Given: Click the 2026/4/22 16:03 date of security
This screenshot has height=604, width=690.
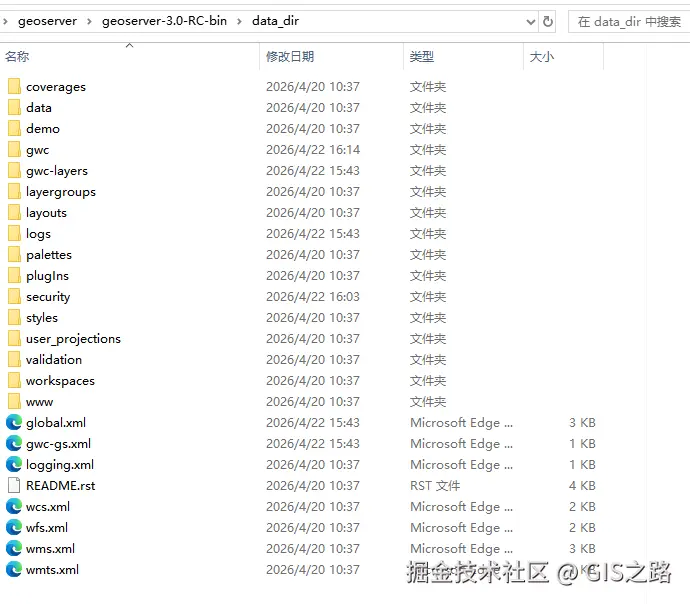Looking at the screenshot, I should pyautogui.click(x=313, y=297).
